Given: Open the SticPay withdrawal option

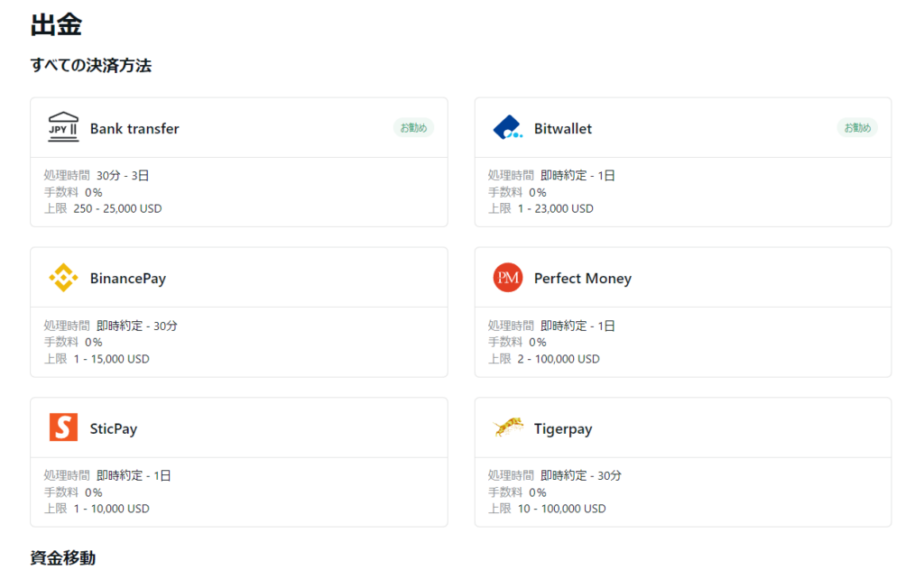Looking at the screenshot, I should coord(238,463).
